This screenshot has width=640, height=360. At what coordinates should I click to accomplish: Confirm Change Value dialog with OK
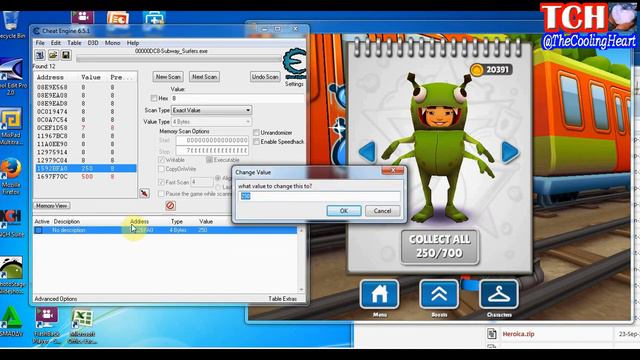click(344, 211)
